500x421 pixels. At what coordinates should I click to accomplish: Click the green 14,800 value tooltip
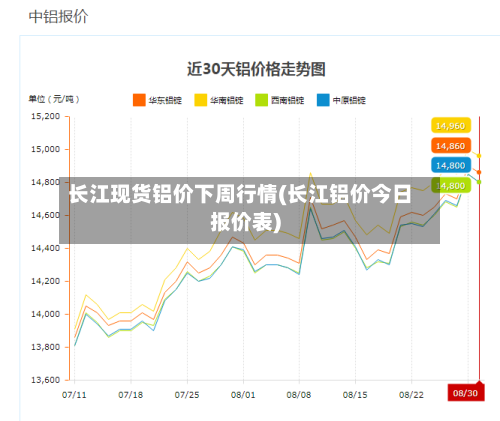click(x=451, y=185)
